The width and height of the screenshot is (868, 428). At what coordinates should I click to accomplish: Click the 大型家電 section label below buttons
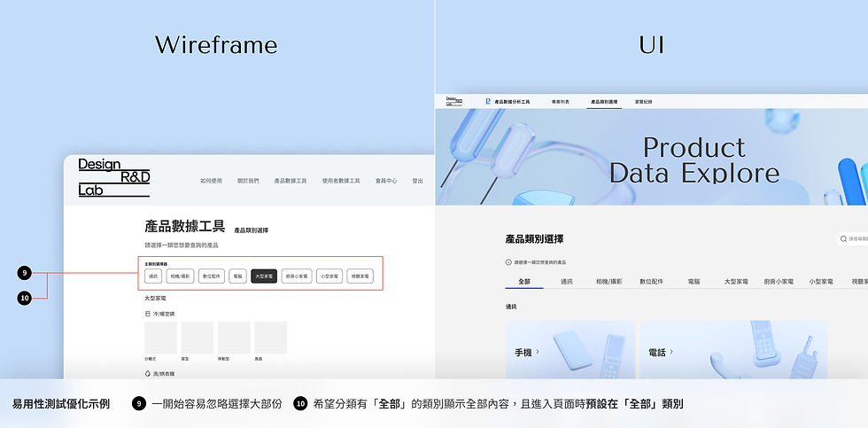tap(156, 298)
